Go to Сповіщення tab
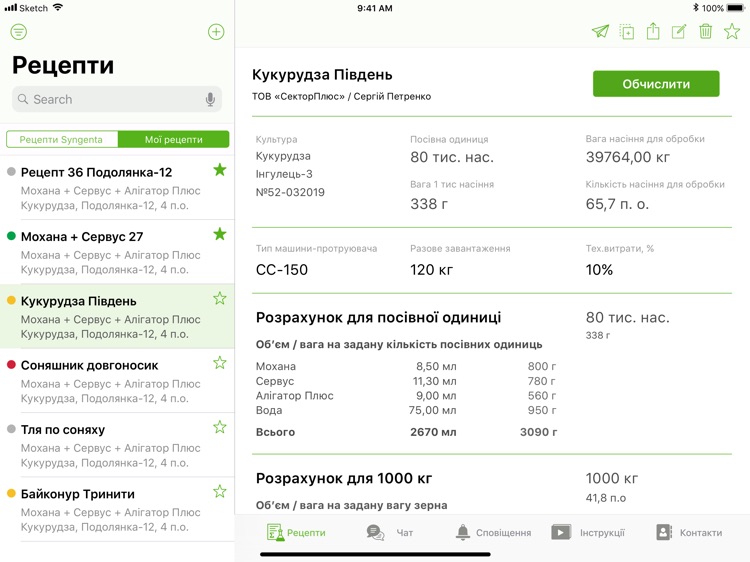Image resolution: width=750 pixels, height=562 pixels. pos(493,533)
